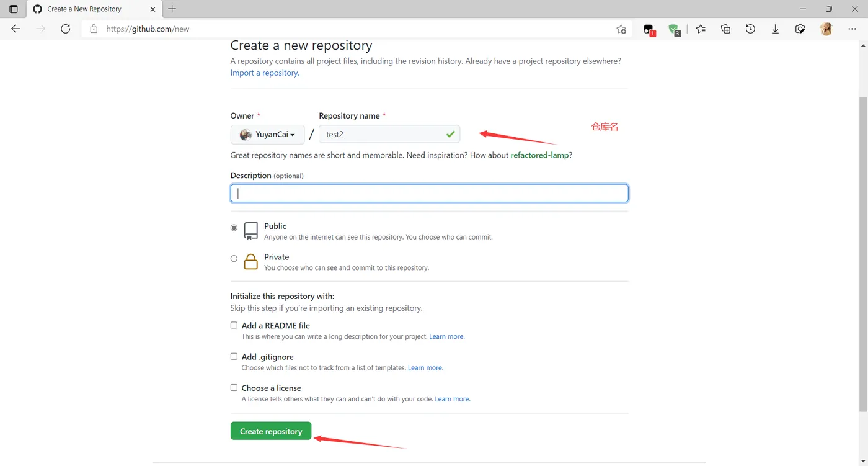The width and height of the screenshot is (868, 466).
Task: Open the Import a repository link
Action: 265,73
